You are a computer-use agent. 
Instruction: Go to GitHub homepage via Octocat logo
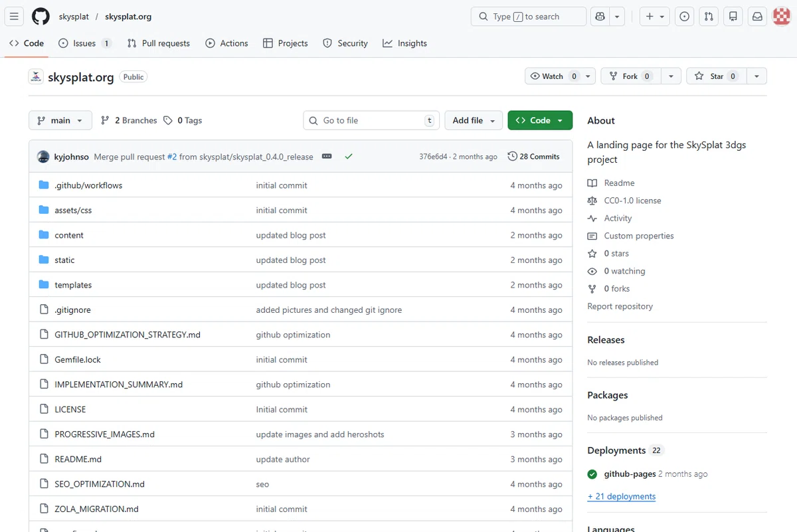coord(41,17)
